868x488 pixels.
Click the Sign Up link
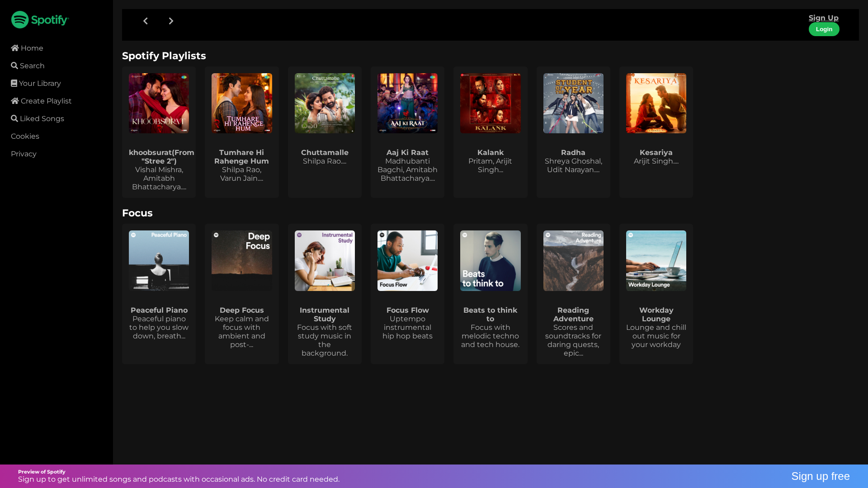point(823,18)
